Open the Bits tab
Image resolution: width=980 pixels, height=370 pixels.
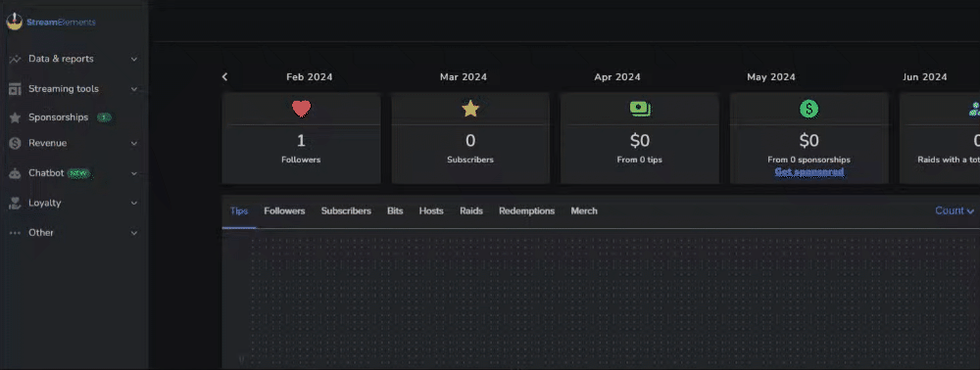pos(395,210)
